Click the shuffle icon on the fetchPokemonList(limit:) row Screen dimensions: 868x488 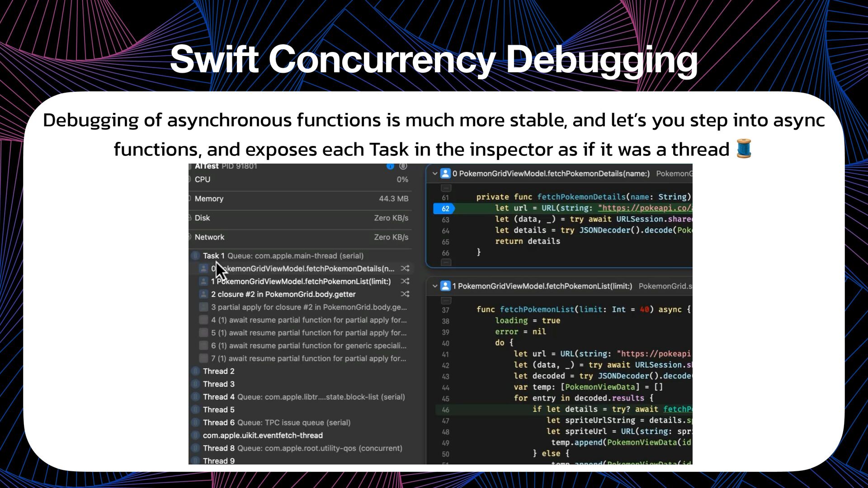(405, 282)
